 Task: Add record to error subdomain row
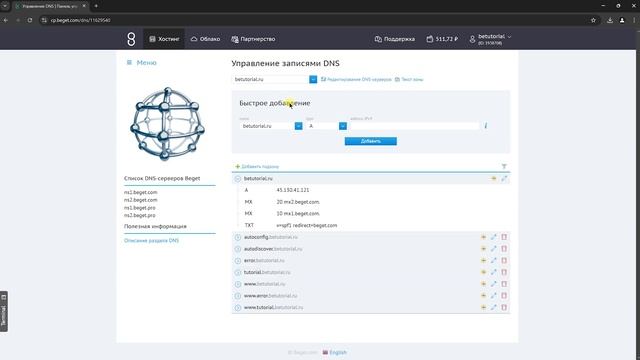(483, 260)
